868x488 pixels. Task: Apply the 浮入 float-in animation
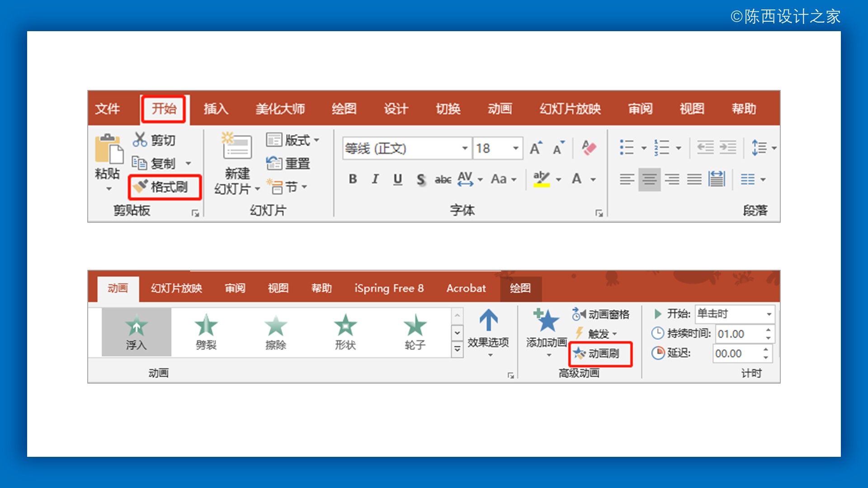click(137, 332)
